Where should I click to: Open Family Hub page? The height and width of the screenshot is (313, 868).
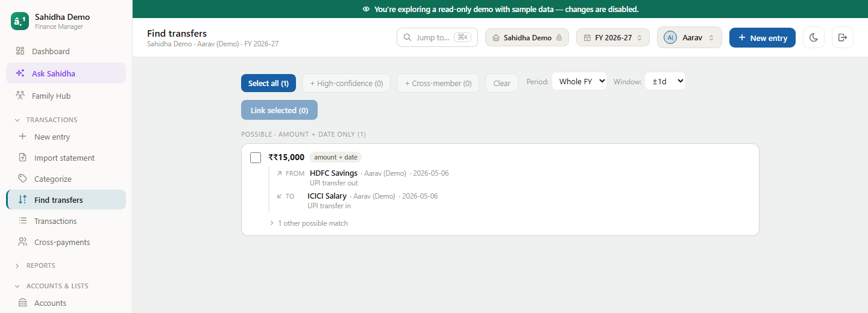pos(66,96)
